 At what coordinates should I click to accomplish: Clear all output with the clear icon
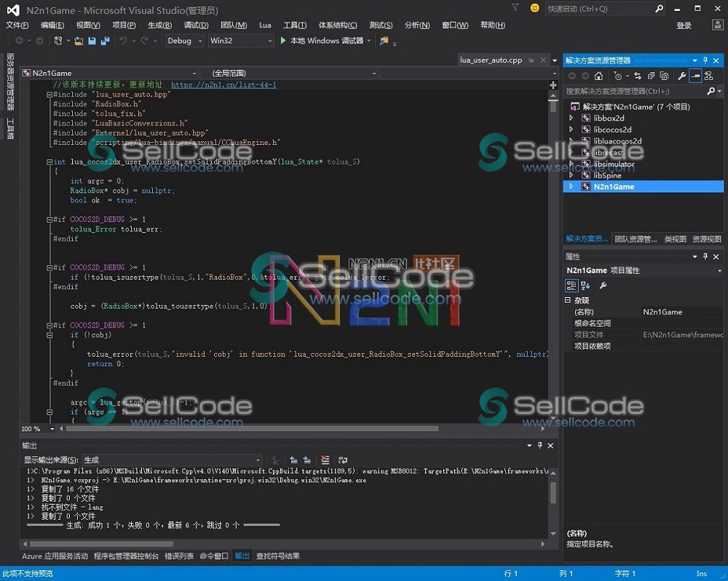pos(325,460)
